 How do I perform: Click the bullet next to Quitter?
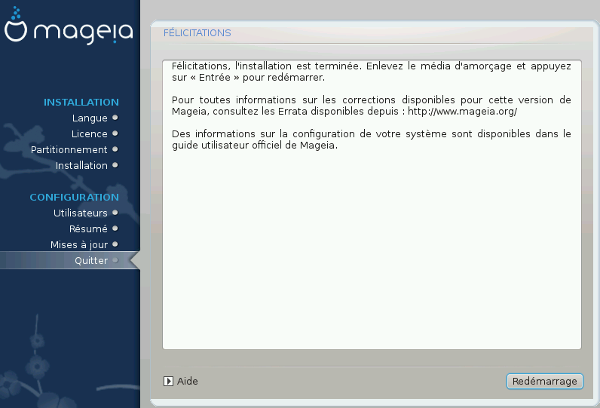coord(115,260)
